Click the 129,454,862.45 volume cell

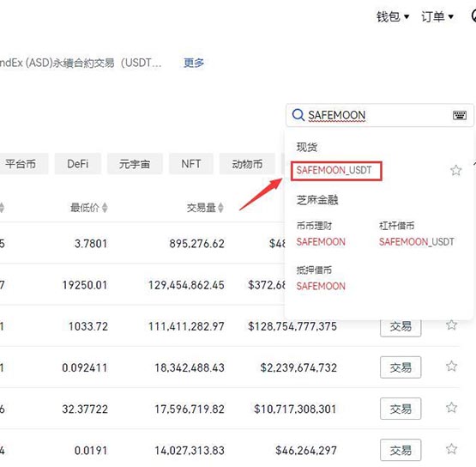pyautogui.click(x=186, y=285)
